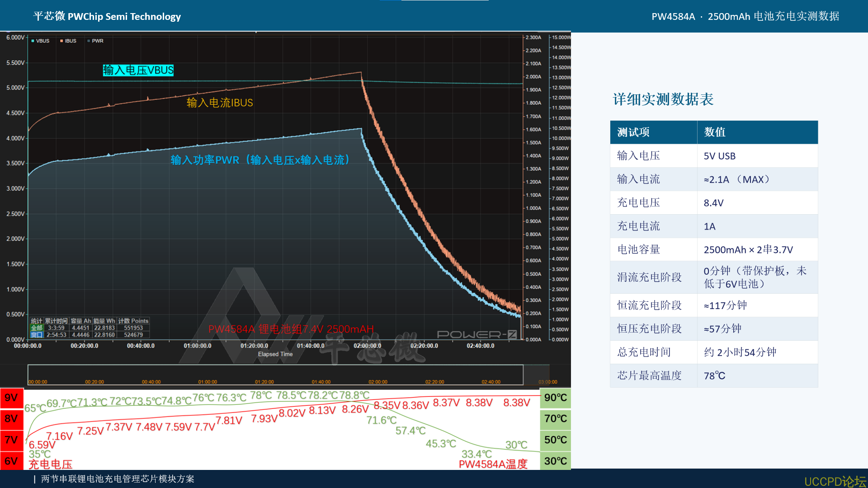The width and height of the screenshot is (868, 488).
Task: Click the POWER-Z logo
Action: (x=476, y=334)
